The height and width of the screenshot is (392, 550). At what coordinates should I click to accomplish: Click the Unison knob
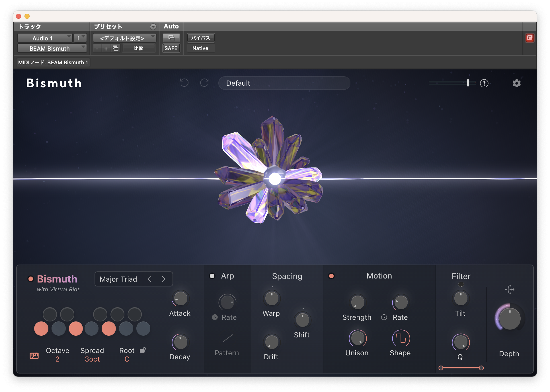coord(358,338)
